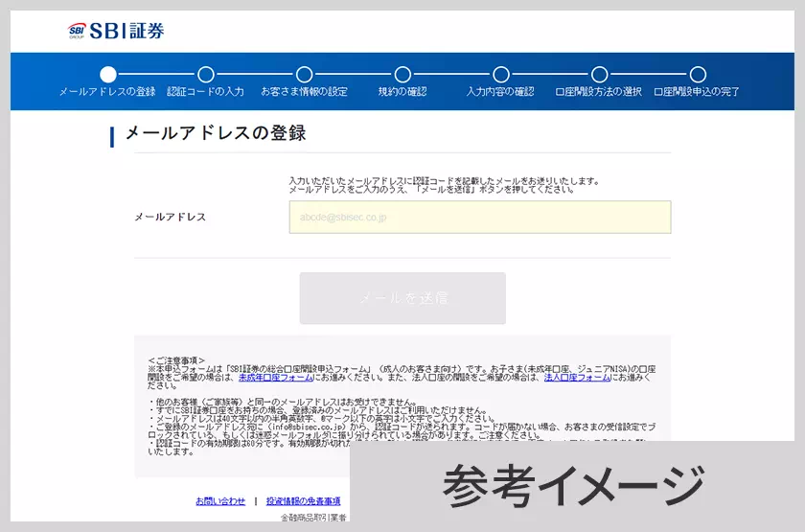This screenshot has width=805, height=532.
Task: Click the お客さま情報の設定 step label
Action: [304, 92]
